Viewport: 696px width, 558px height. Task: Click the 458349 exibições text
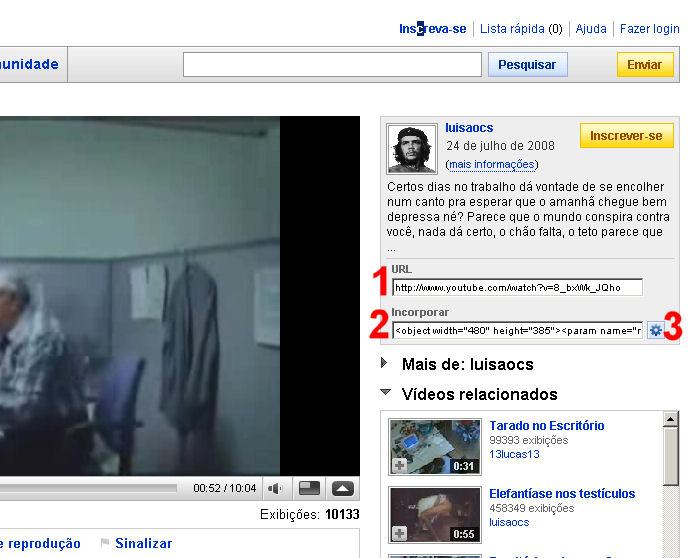point(532,508)
